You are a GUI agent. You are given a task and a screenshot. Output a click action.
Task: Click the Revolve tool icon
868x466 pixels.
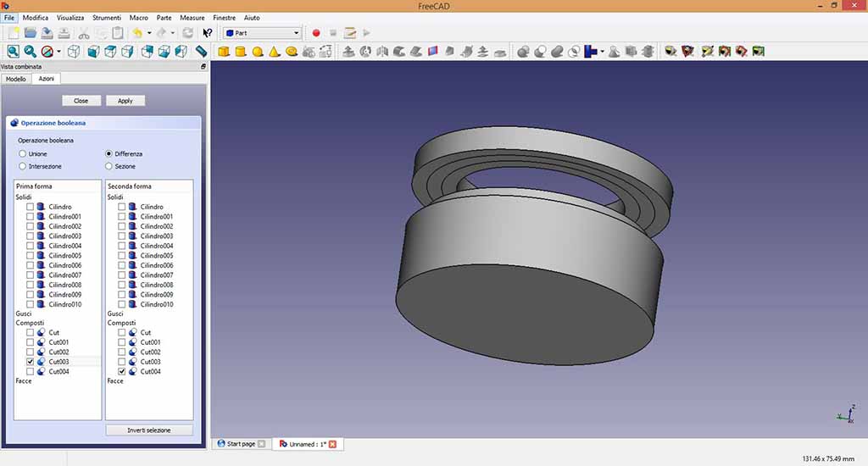[x=365, y=52]
